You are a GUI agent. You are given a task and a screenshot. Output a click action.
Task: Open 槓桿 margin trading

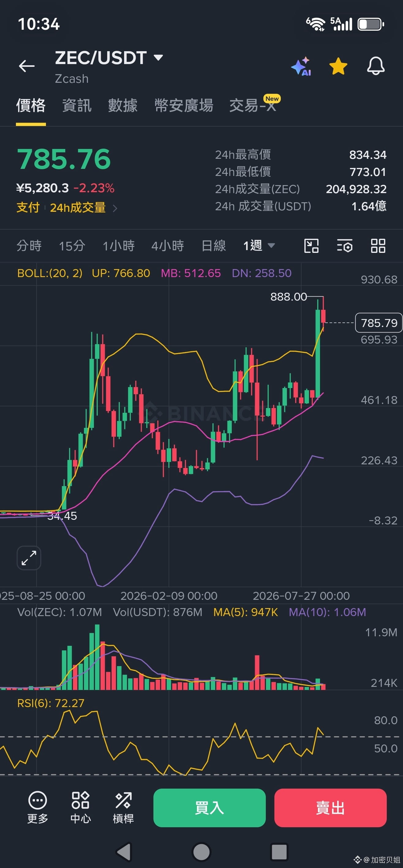click(x=123, y=807)
